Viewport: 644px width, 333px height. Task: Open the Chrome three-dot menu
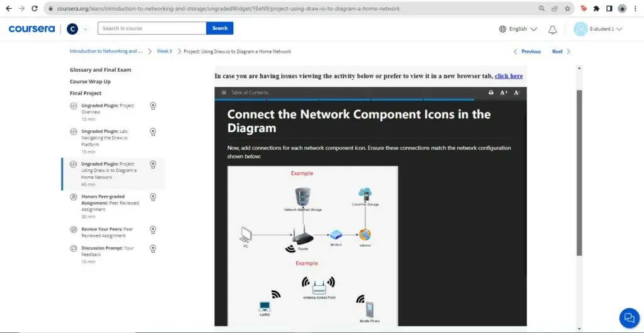pos(635,8)
